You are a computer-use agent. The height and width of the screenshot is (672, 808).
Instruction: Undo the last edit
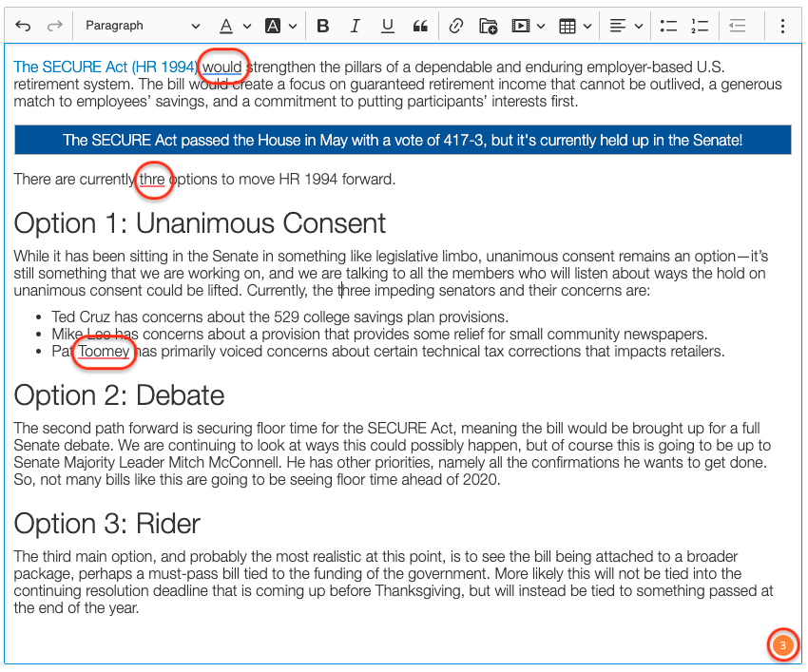(x=23, y=26)
